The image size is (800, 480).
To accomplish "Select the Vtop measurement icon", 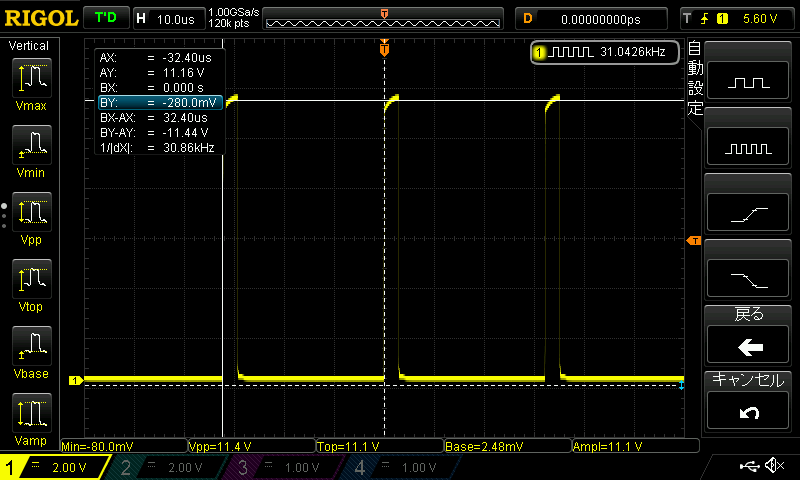I will coord(32,279).
